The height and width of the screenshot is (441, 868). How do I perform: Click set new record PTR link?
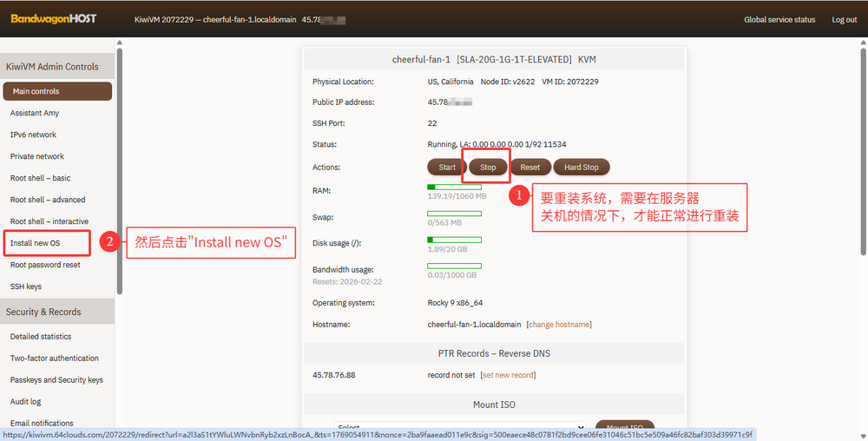(508, 375)
